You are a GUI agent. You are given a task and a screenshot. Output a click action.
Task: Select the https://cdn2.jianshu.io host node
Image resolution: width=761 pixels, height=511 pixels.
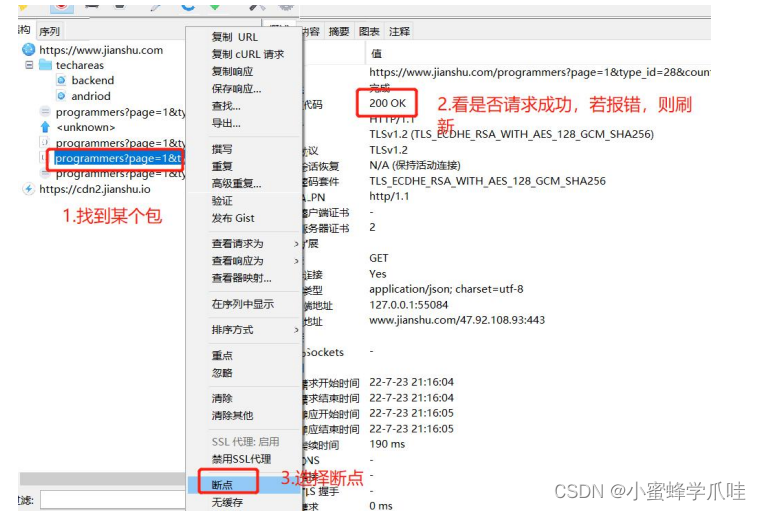[95, 189]
